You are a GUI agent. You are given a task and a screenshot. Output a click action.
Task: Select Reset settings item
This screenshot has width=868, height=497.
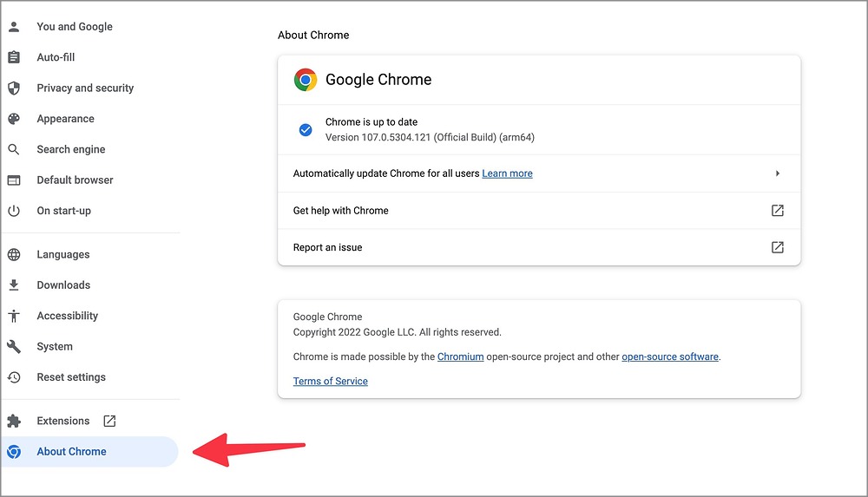71,377
